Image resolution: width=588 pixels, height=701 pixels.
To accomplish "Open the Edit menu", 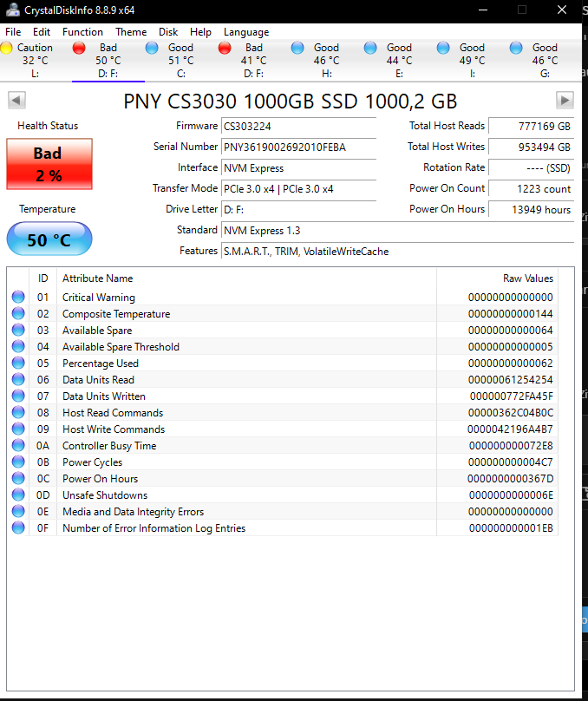I will (42, 32).
